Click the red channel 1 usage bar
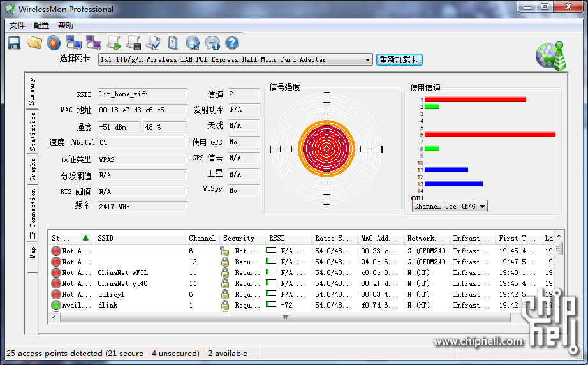The image size is (588, 365). (x=475, y=100)
